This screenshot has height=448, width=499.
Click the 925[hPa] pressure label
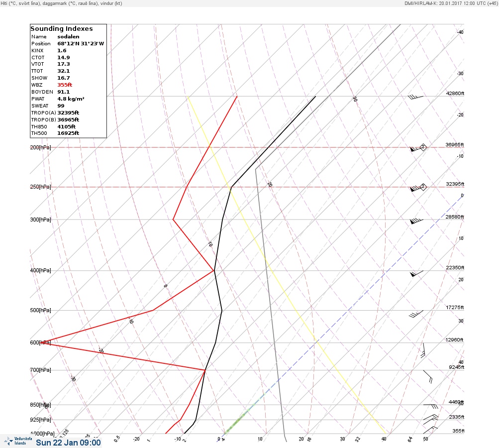pyautogui.click(x=40, y=420)
